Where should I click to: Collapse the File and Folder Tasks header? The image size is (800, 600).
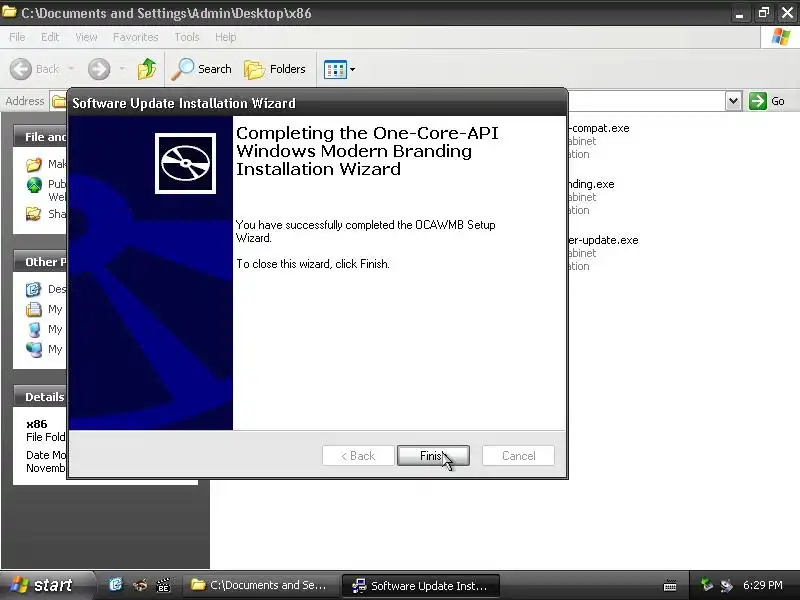click(40, 137)
